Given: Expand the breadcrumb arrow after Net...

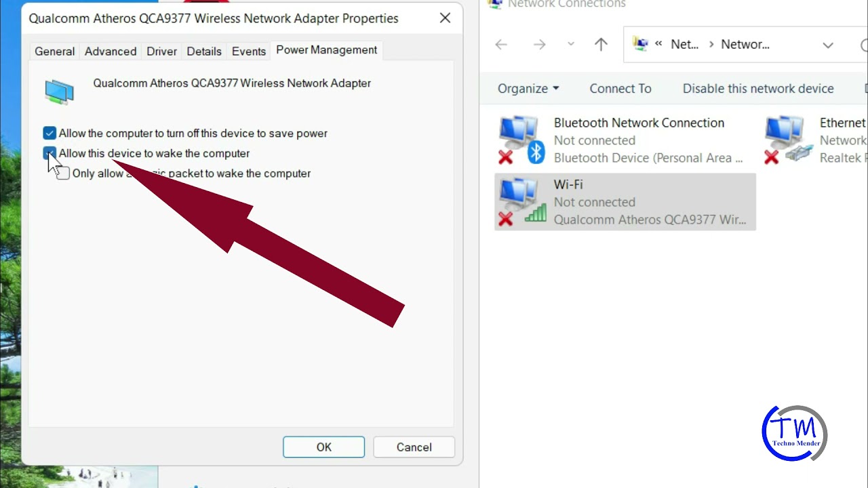Looking at the screenshot, I should (711, 45).
